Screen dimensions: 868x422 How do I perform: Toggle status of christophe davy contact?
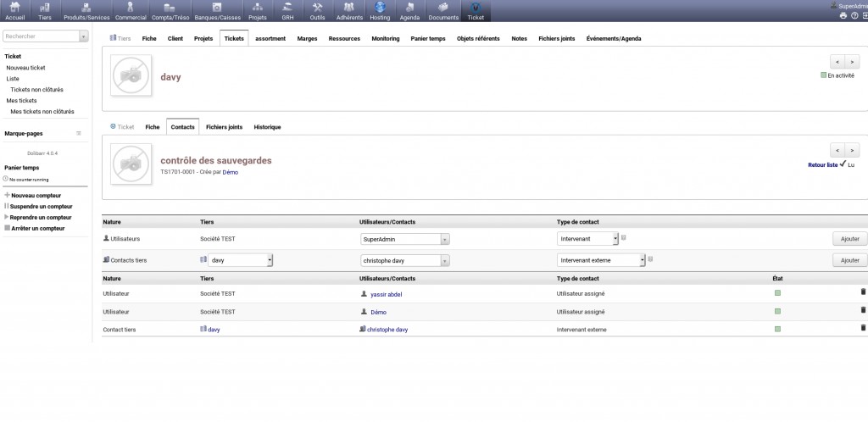(x=777, y=329)
